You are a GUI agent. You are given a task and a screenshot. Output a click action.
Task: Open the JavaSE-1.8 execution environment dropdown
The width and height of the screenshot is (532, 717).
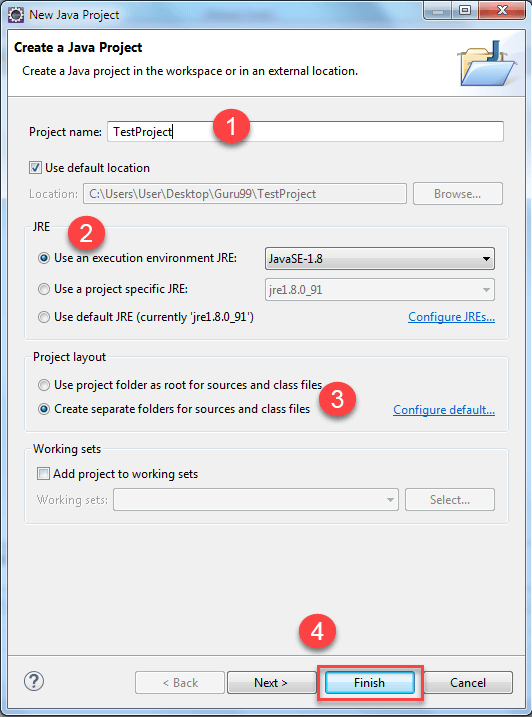(380, 259)
